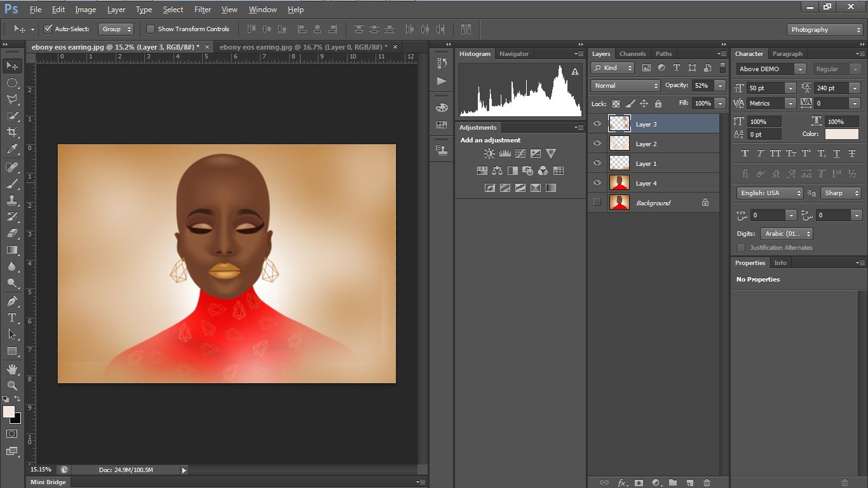Select the Dodge tool
Viewport: 868px width, 488px height.
click(12, 283)
